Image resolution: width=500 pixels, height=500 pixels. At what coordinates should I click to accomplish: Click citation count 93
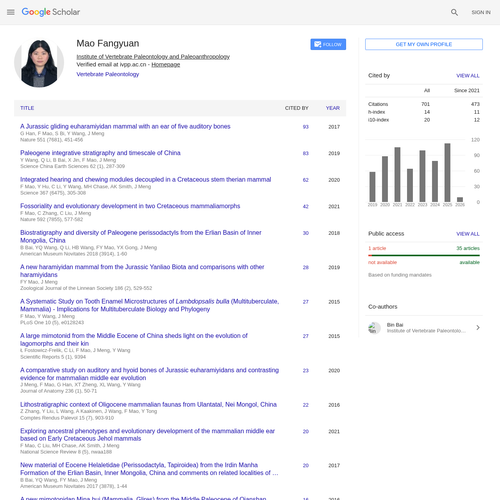pos(306,127)
